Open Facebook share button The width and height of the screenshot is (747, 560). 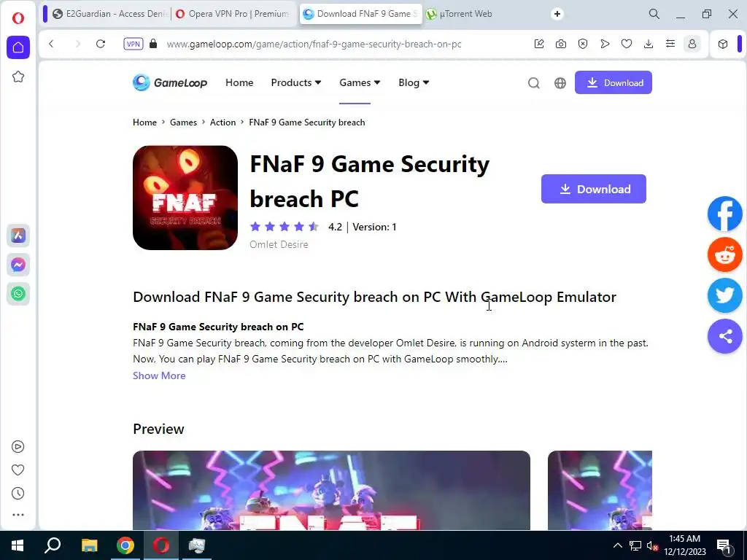click(x=724, y=214)
